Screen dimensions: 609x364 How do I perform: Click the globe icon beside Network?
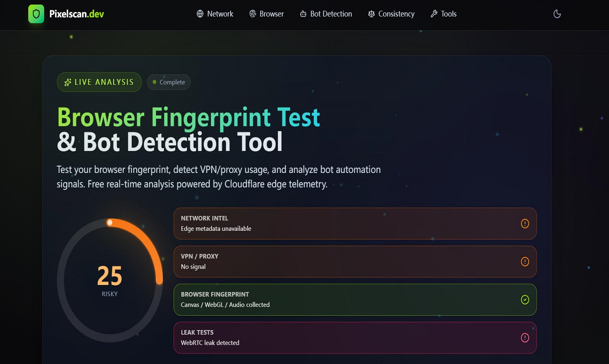[x=200, y=14]
